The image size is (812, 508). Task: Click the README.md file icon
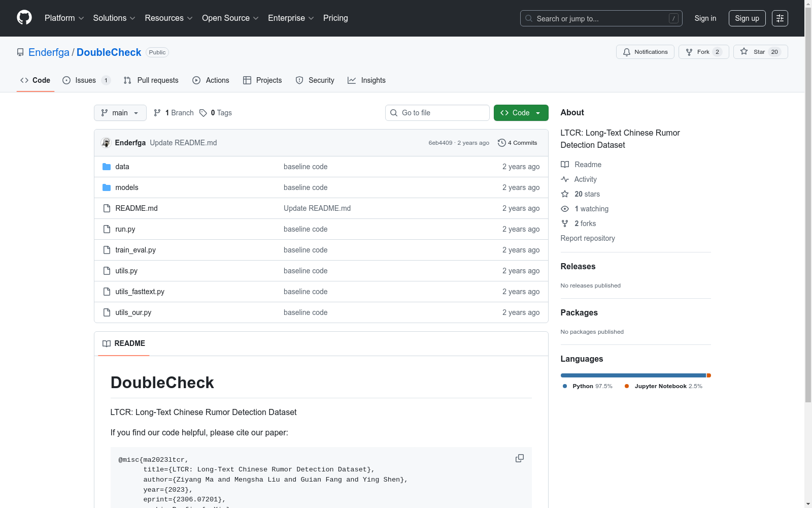click(x=107, y=208)
